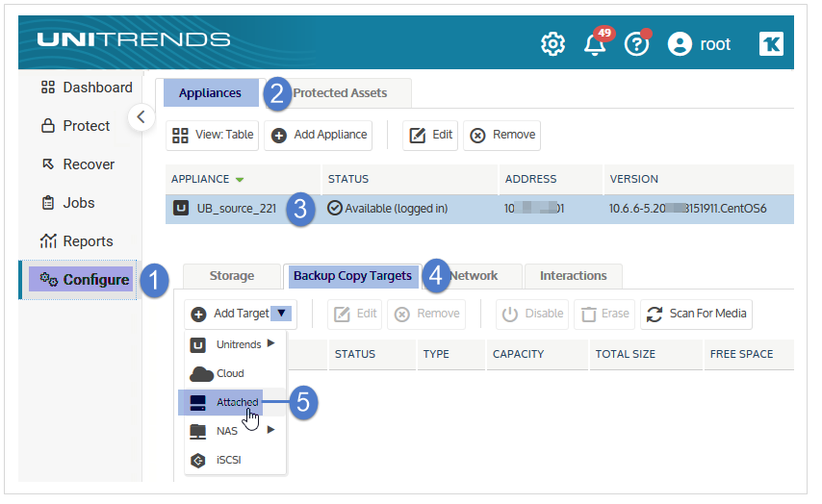Click Scan For Media button

point(696,314)
